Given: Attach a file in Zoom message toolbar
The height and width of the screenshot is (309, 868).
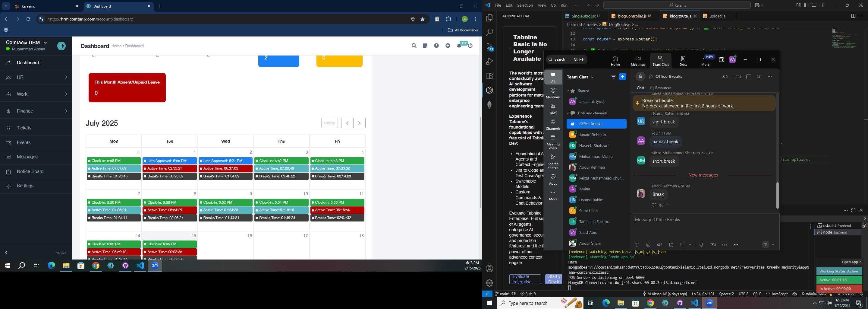Looking at the screenshot, I should [671, 245].
